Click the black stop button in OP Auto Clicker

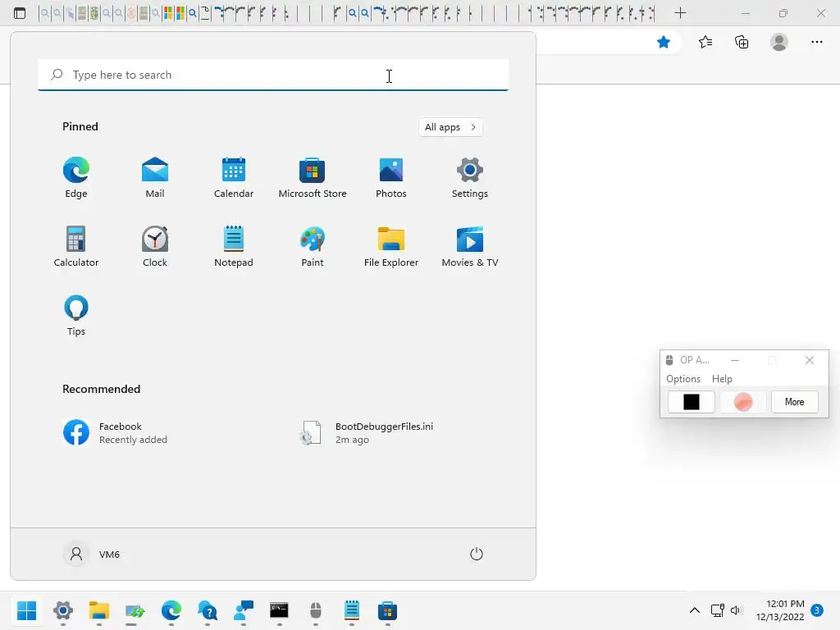pyautogui.click(x=691, y=402)
